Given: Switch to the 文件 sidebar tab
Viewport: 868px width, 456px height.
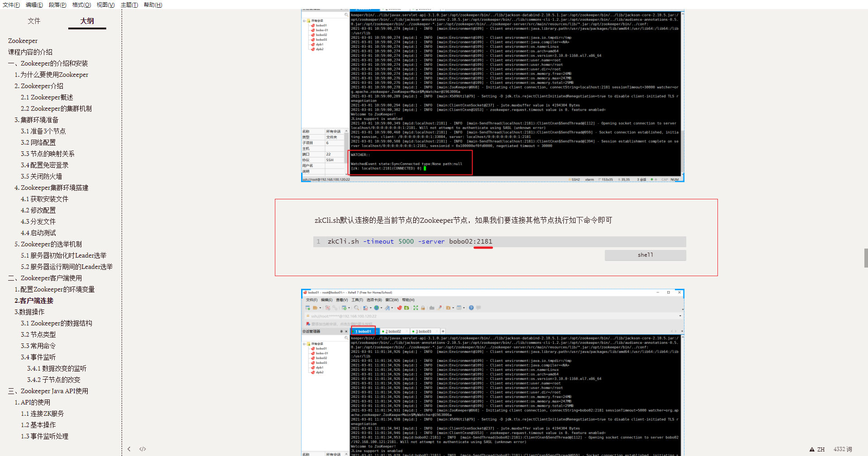Looking at the screenshot, I should 34,21.
